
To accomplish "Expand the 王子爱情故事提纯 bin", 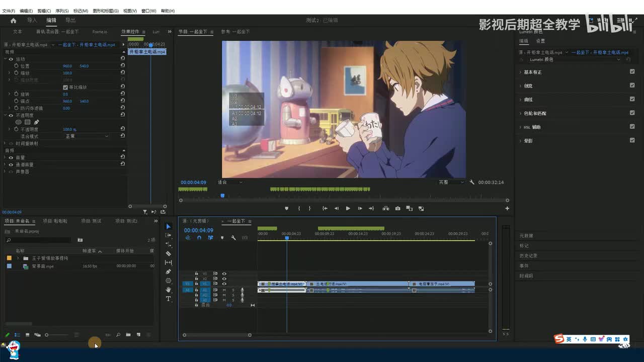I will [18, 258].
